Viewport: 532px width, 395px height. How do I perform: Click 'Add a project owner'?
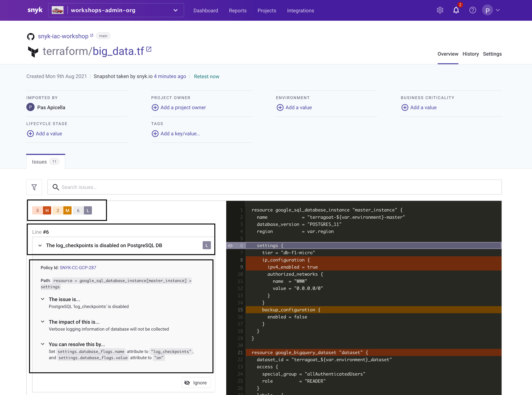pyautogui.click(x=183, y=108)
